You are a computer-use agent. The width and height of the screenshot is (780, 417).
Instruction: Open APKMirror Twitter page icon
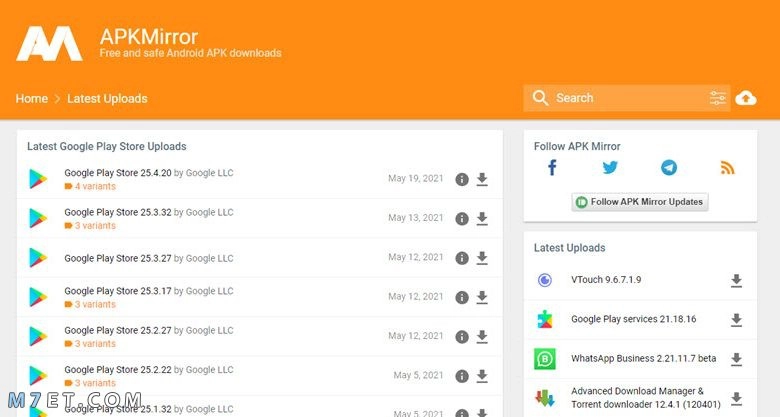(x=610, y=168)
